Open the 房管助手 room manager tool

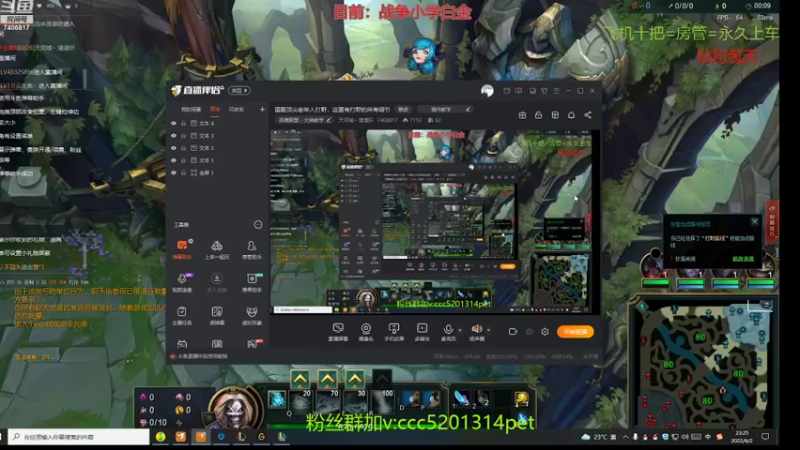pos(252,250)
